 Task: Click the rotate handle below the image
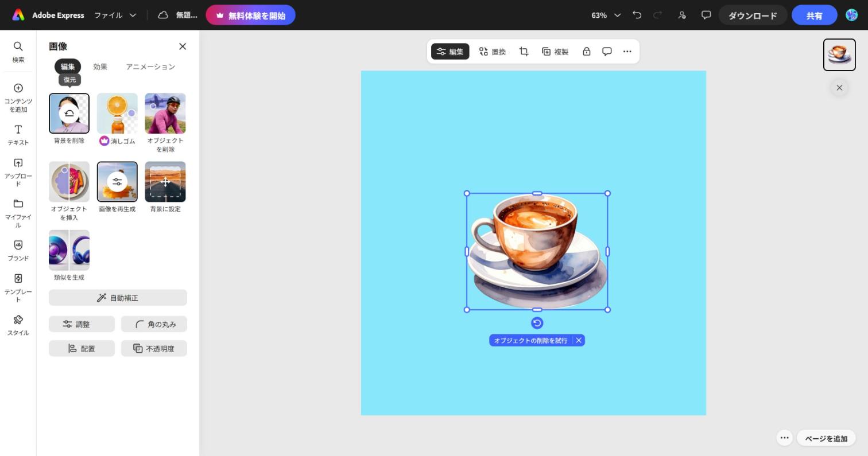[x=537, y=323]
